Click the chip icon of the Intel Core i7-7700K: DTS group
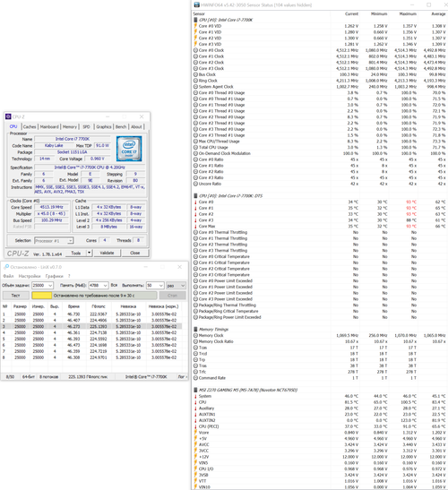Viewport: 448px width, 490px height. tap(195, 196)
